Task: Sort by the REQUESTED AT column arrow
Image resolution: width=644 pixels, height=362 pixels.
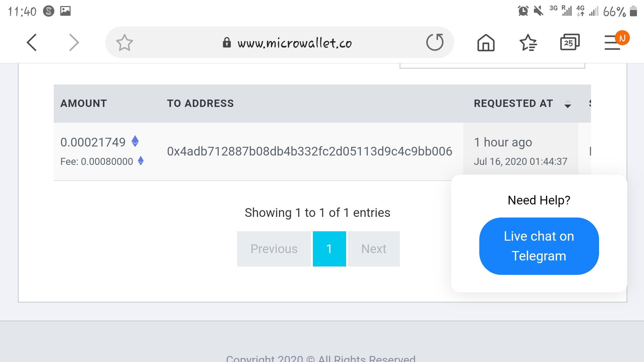Action: coord(568,104)
